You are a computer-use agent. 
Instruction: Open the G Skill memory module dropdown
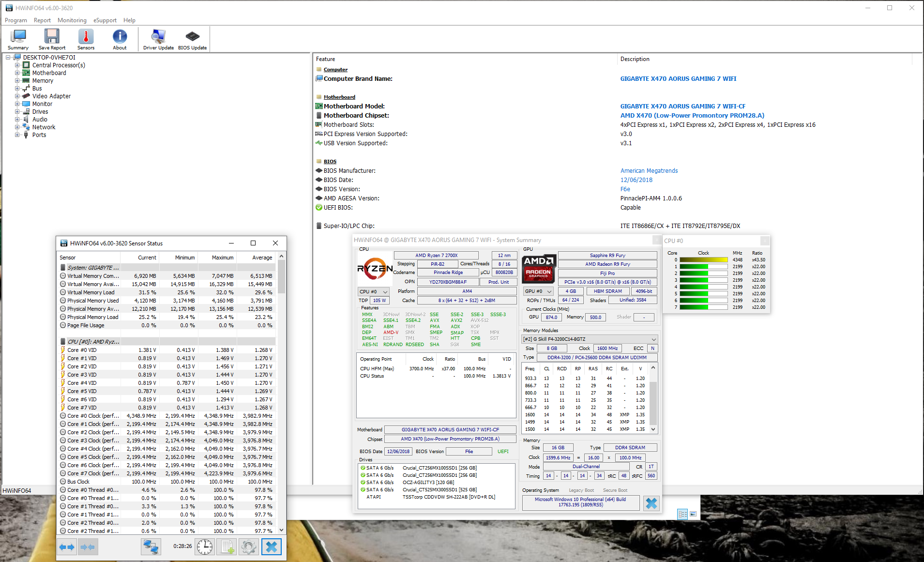coord(589,339)
